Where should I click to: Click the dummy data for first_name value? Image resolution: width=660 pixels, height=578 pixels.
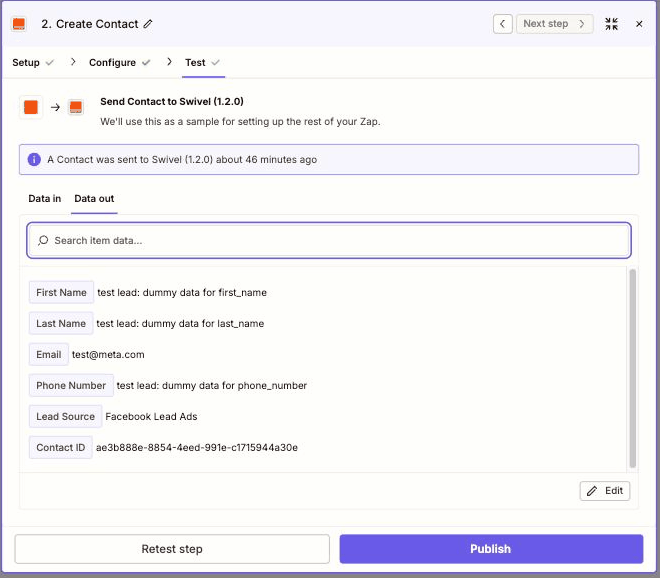tap(182, 293)
